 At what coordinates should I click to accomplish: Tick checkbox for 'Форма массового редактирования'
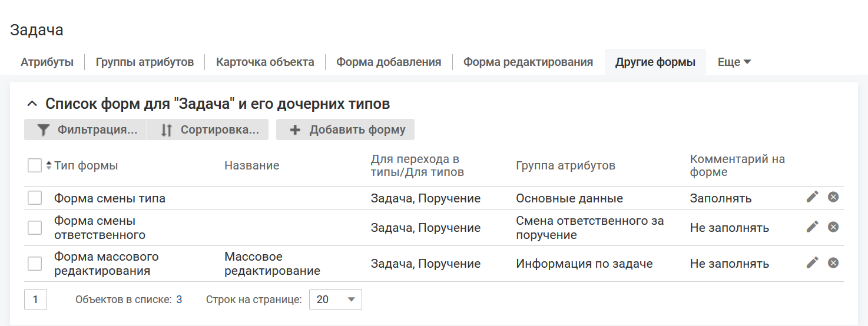[x=35, y=264]
